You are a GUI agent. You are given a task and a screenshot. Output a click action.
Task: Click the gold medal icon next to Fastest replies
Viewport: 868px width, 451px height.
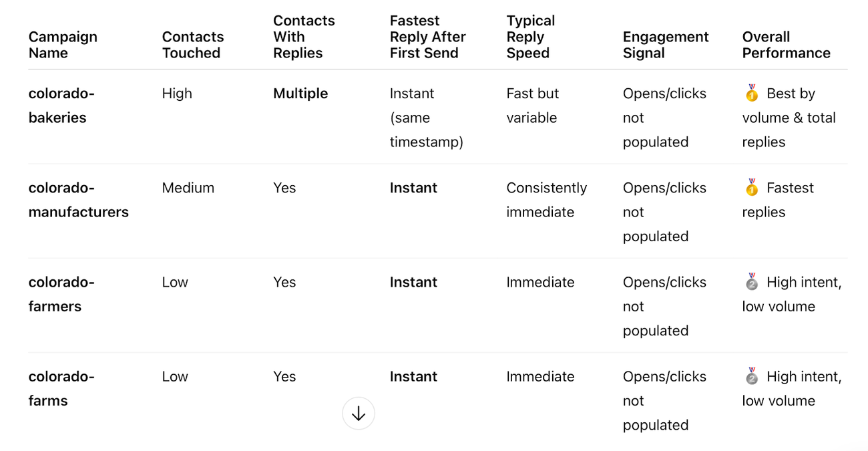[752, 188]
